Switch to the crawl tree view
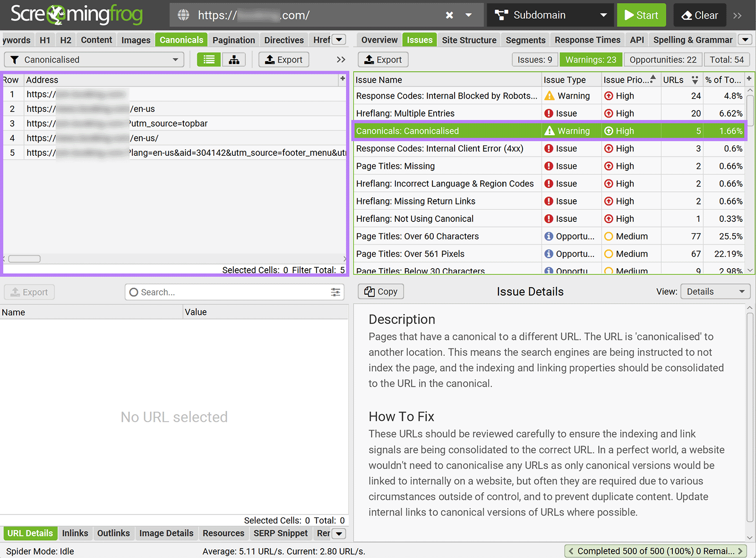Screen dimensions: 756x558 click(234, 59)
